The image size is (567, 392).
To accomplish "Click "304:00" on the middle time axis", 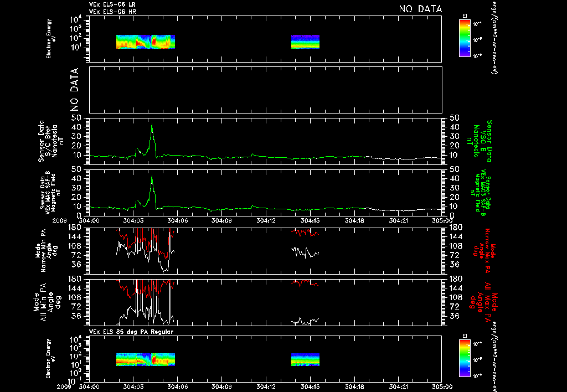I will (89, 220).
